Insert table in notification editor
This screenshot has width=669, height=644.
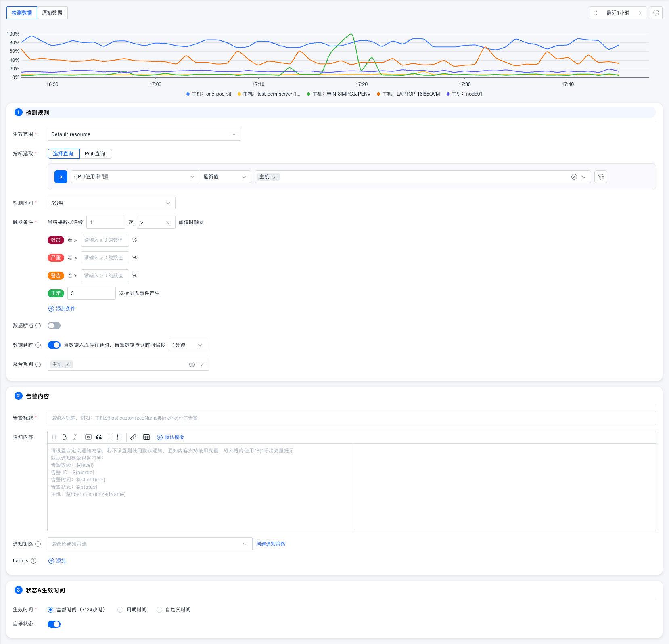tap(146, 437)
